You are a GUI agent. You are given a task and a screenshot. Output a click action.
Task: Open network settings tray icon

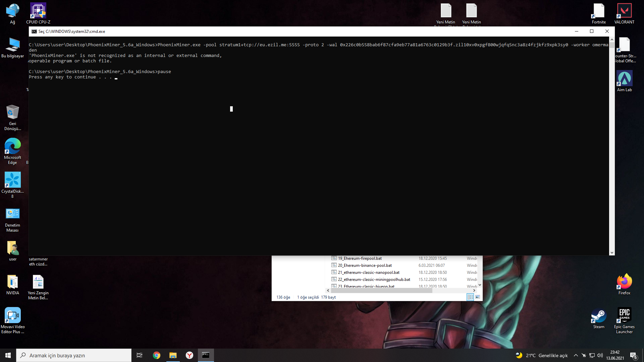tap(592, 355)
